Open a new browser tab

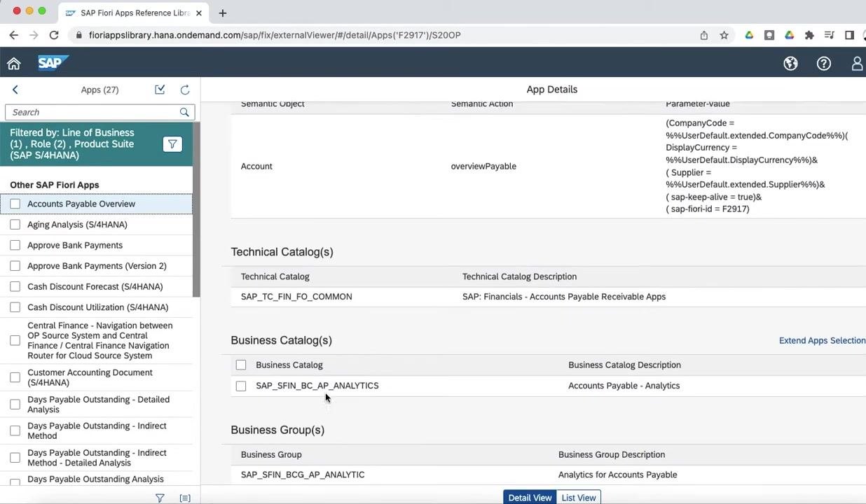223,13
